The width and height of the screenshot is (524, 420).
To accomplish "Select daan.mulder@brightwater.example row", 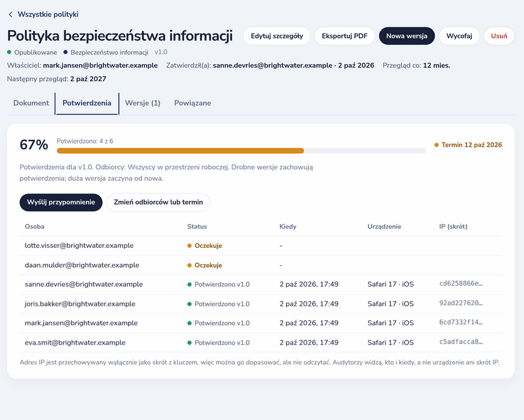I will (261, 265).
